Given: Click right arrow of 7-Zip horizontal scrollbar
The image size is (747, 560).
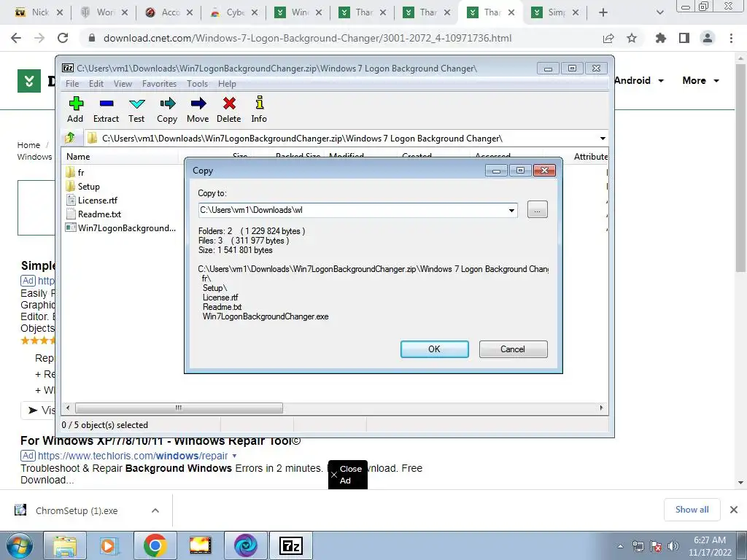Looking at the screenshot, I should 601,408.
